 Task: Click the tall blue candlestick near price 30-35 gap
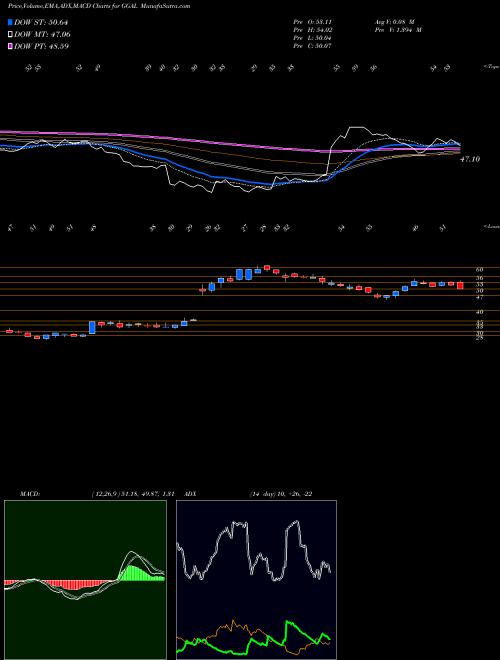pyautogui.click(x=92, y=327)
